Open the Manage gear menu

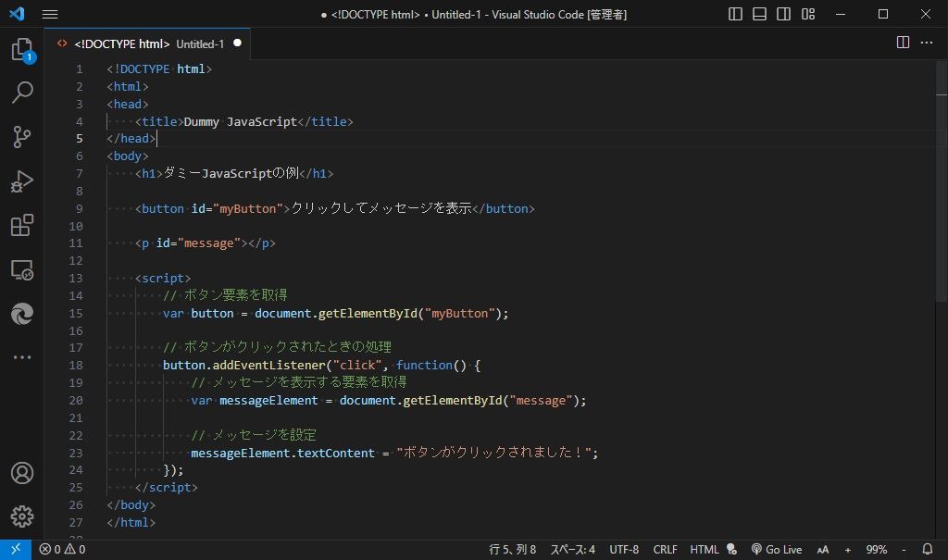coord(22,516)
